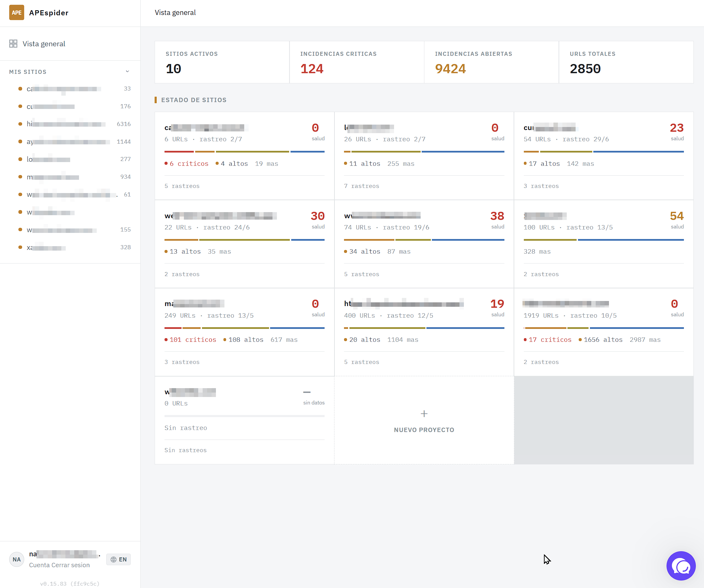Open sidebar site with 6316 issues
This screenshot has width=704, height=588.
[74, 124]
